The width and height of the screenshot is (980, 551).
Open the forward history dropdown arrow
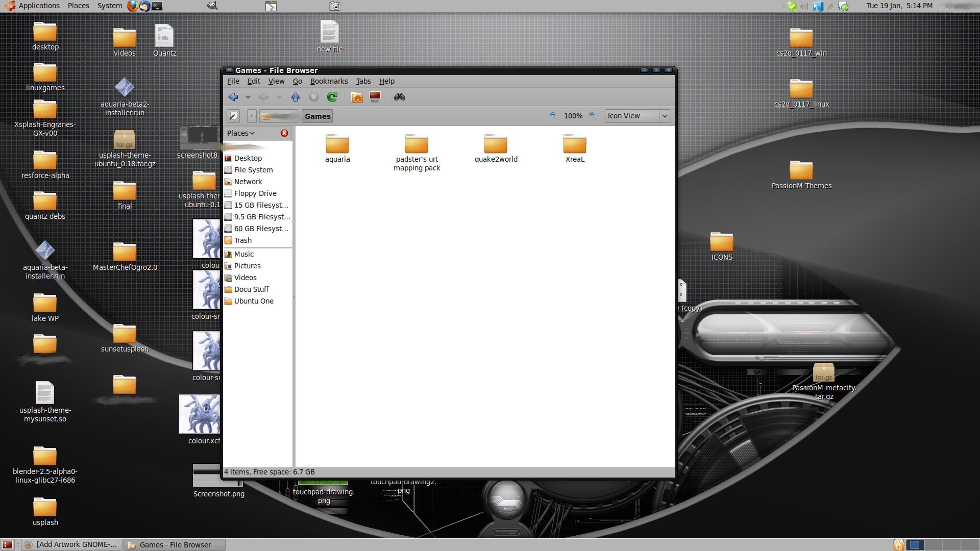(x=279, y=97)
